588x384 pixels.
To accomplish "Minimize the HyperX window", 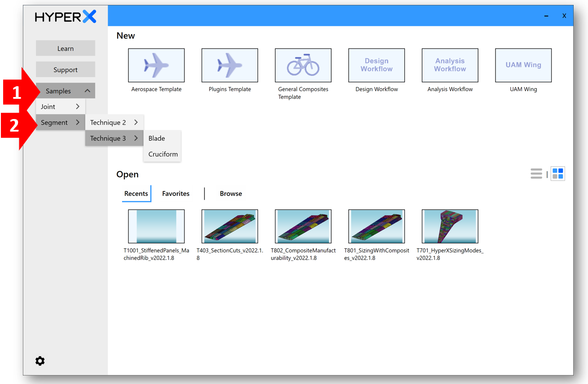I will pos(546,16).
